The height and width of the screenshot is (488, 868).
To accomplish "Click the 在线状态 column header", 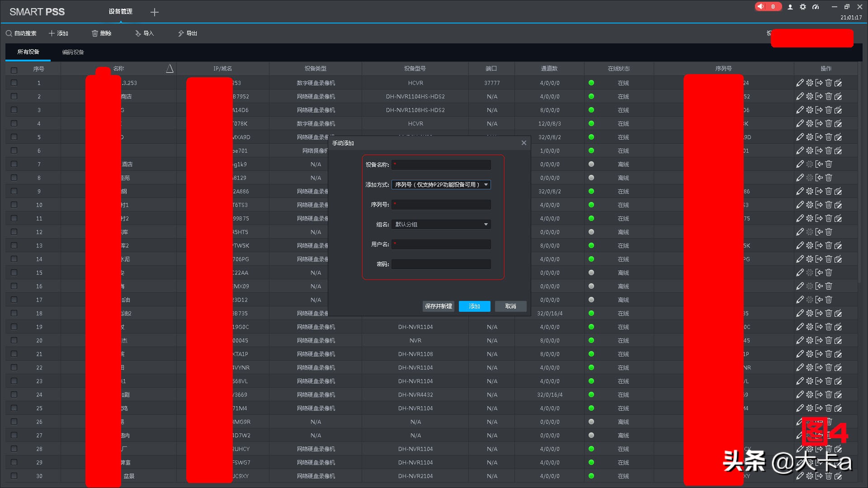I will [618, 69].
